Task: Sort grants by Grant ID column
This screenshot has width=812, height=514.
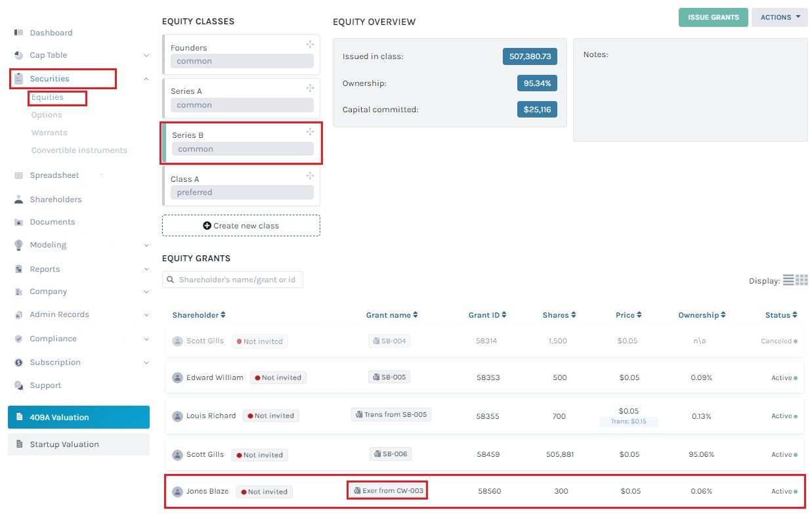Action: (487, 315)
